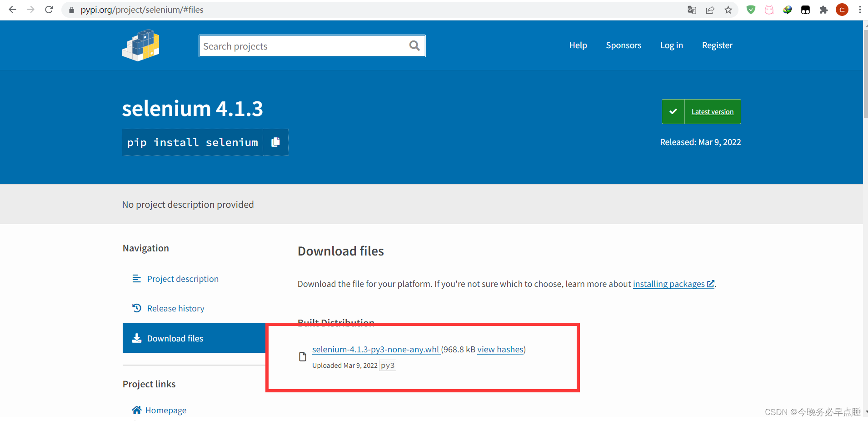Click the translate page icon

692,10
